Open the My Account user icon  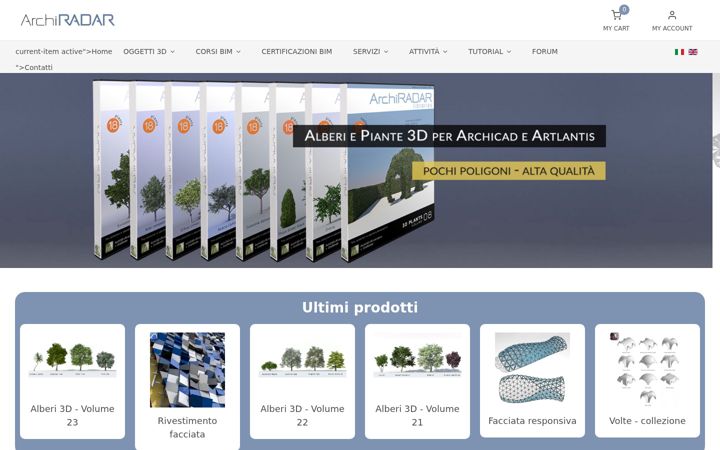[672, 15]
